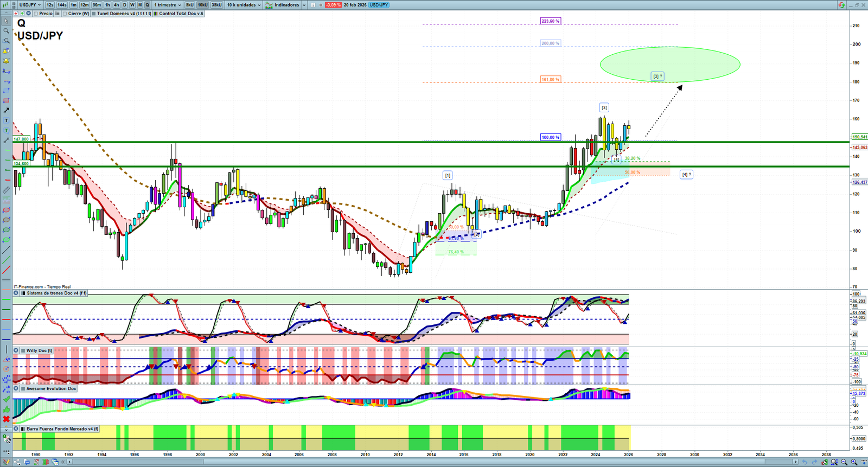Image resolution: width=868 pixels, height=467 pixels.
Task: Select the 1h timeframe
Action: coord(107,5)
